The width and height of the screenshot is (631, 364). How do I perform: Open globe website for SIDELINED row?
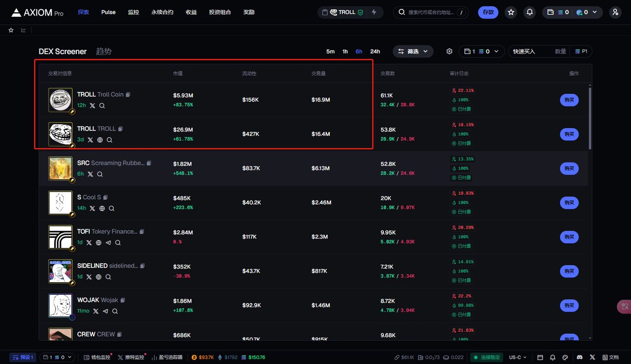click(99, 277)
